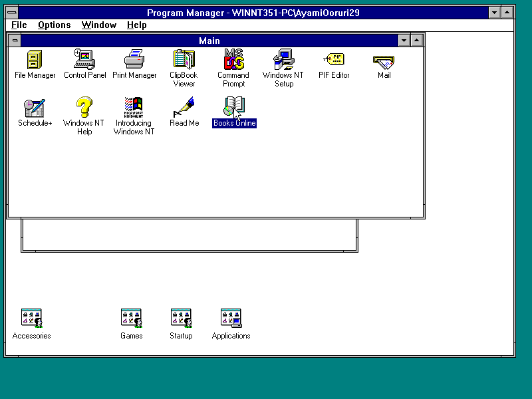Click the Read Me pen icon
The image size is (532, 399).
point(184,107)
